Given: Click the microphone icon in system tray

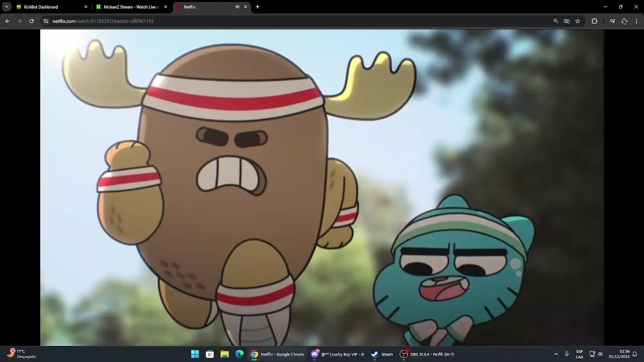Looking at the screenshot, I should (567, 354).
